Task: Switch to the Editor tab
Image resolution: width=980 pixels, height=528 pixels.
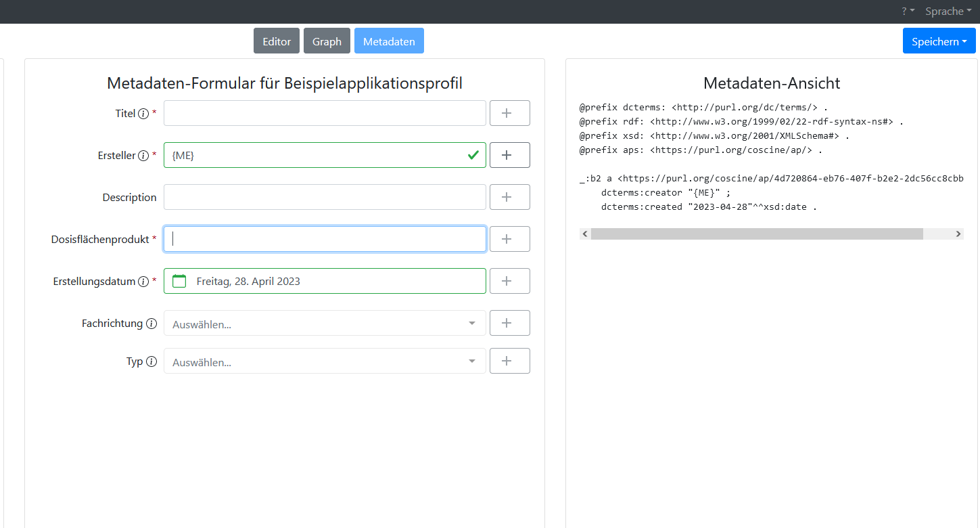Action: tap(277, 41)
